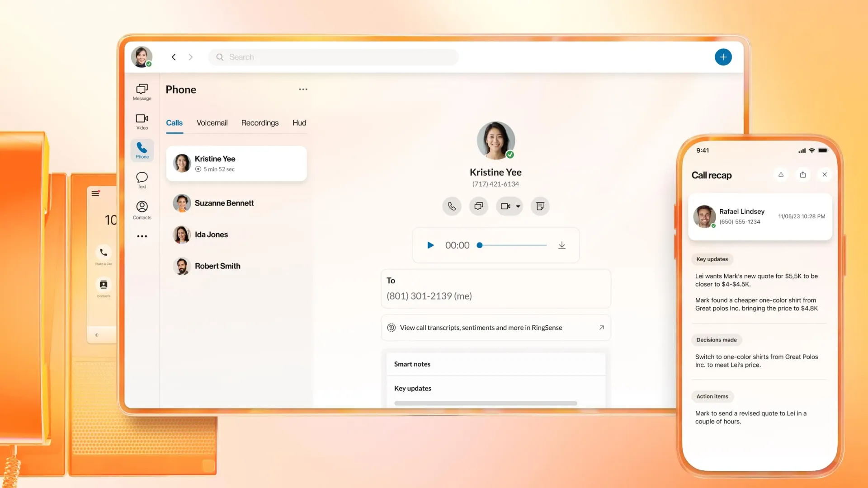Click the share icon in Call recap
The image size is (868, 488).
coord(802,175)
